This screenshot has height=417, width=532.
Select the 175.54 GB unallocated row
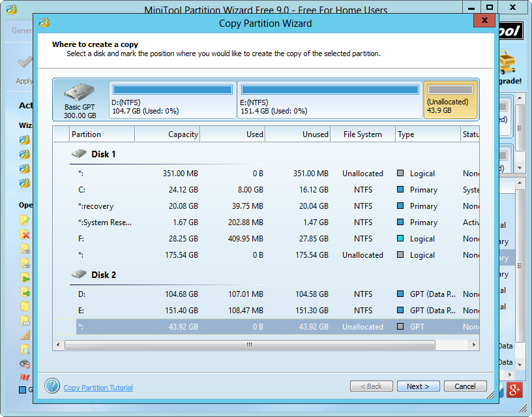coord(265,255)
